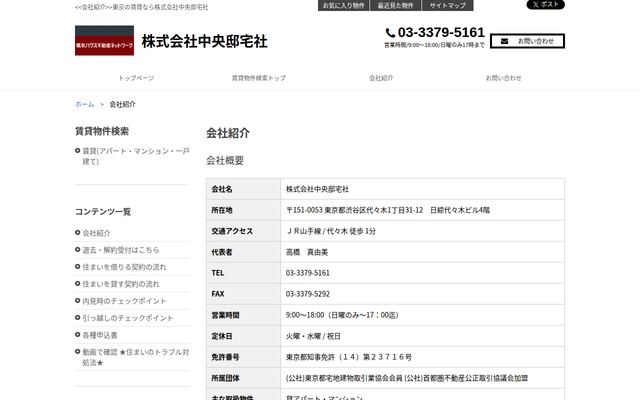Click the 会社概要 section heading
The height and width of the screenshot is (400, 640).
coord(225,160)
